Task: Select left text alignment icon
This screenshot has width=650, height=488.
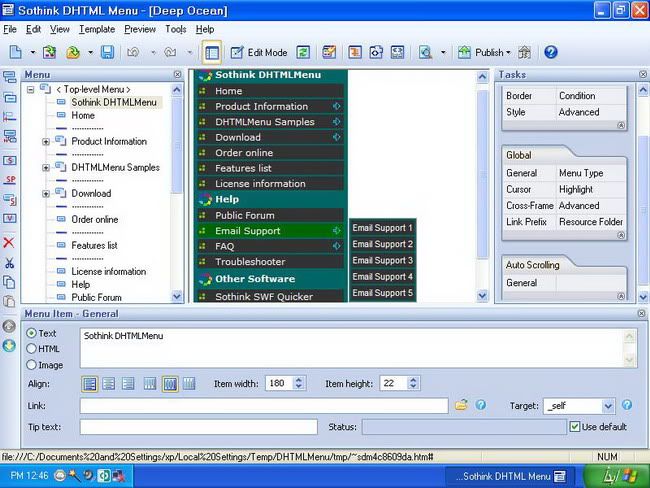Action: point(90,384)
